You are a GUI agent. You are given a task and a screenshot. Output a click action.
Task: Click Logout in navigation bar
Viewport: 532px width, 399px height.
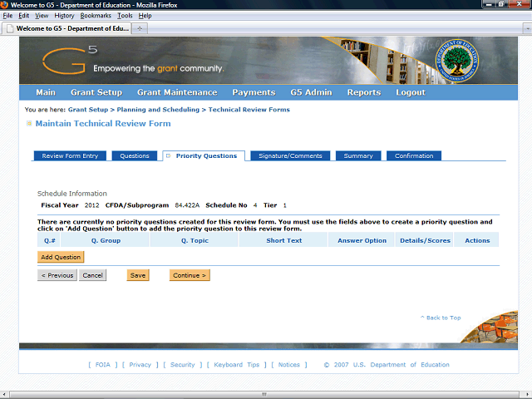coord(411,92)
